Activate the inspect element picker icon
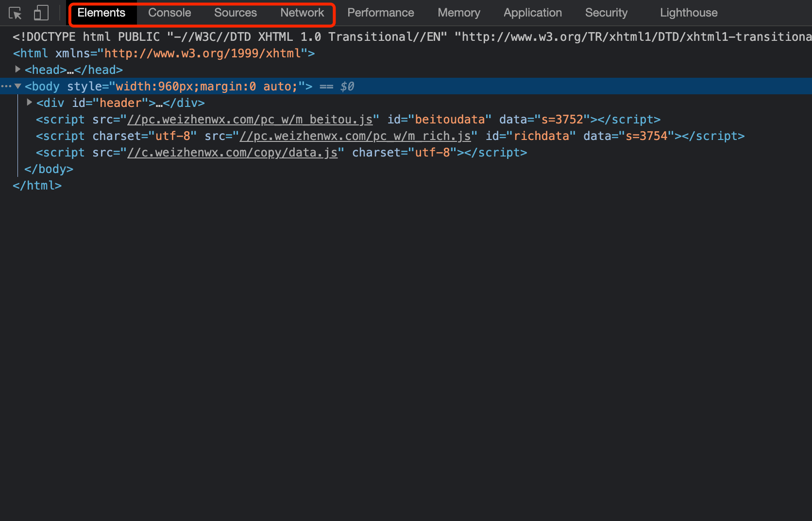The image size is (812, 521). coord(16,13)
